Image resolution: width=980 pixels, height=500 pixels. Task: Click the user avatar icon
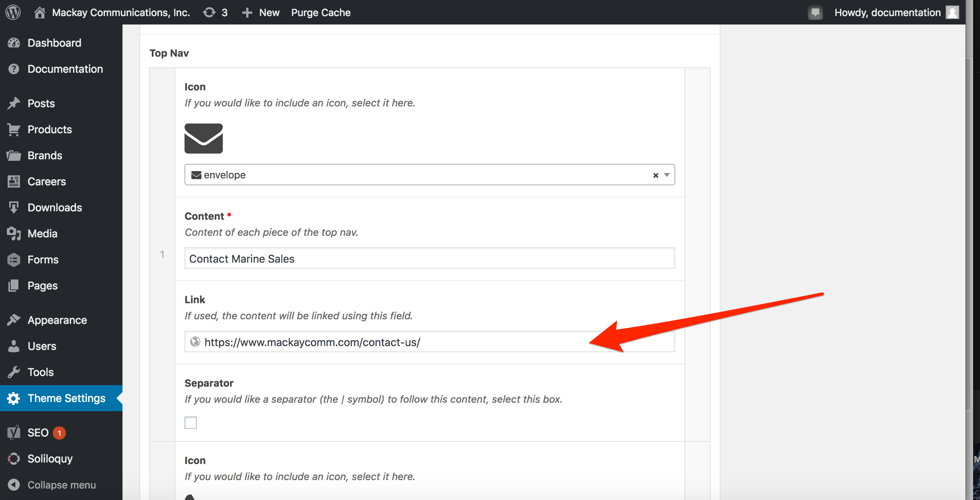(x=952, y=12)
